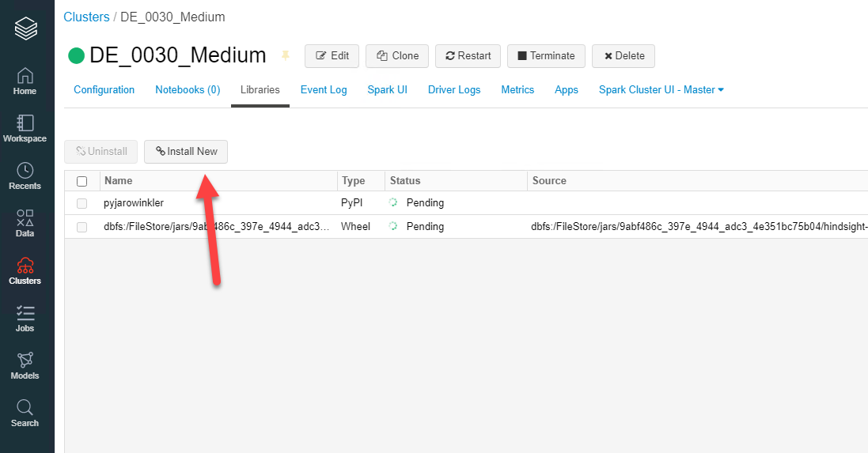Open Jobs from the sidebar

coord(25,318)
